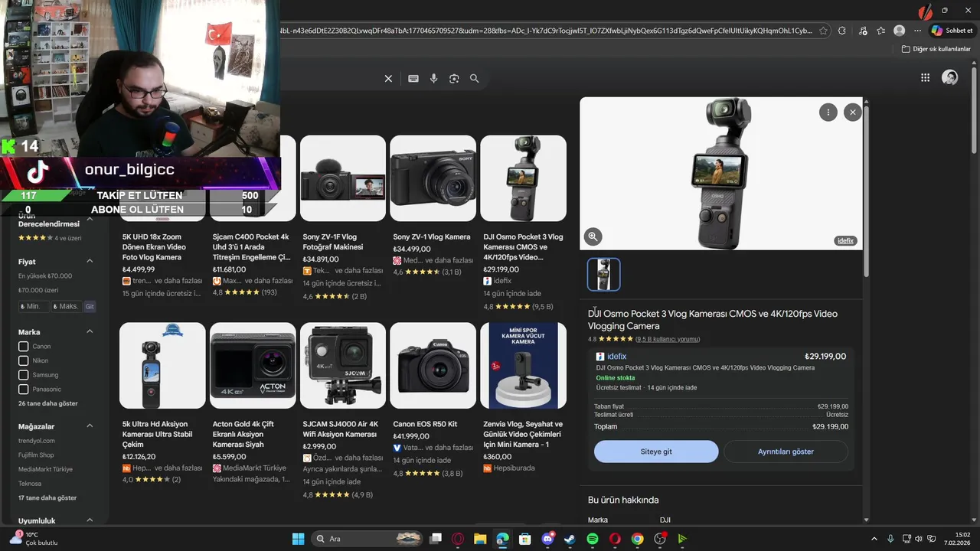Click the idefix badge on product image
980x551 pixels.
point(845,240)
